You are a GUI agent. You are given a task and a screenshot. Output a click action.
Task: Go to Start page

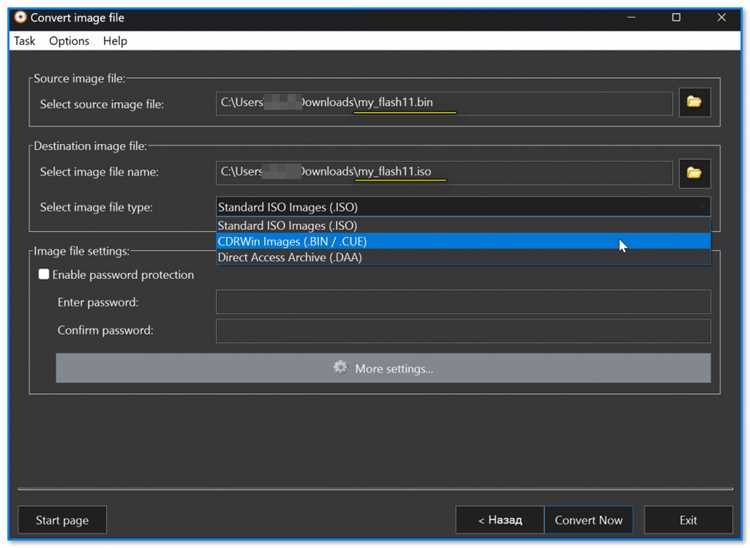[x=62, y=520]
